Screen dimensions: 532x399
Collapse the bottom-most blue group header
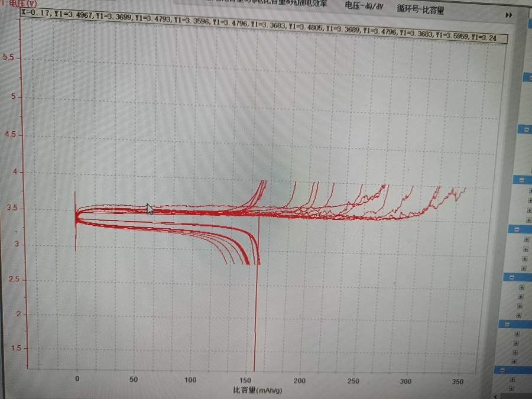[504, 370]
